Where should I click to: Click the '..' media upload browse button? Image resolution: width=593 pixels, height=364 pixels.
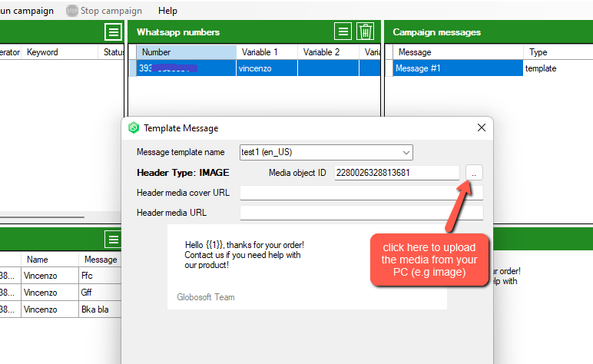474,173
